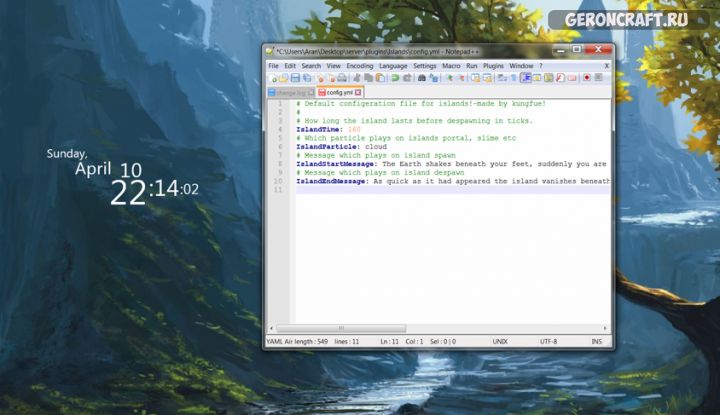Open the Settings menu

point(424,66)
